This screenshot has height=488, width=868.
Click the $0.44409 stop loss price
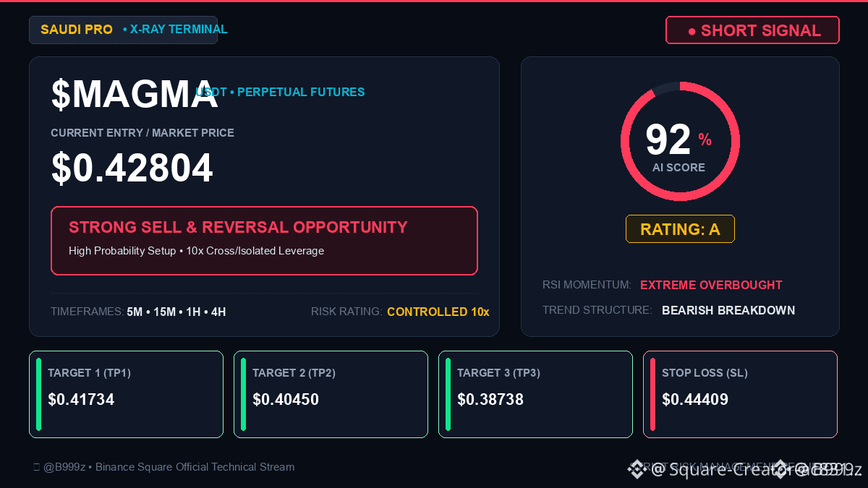pos(695,400)
